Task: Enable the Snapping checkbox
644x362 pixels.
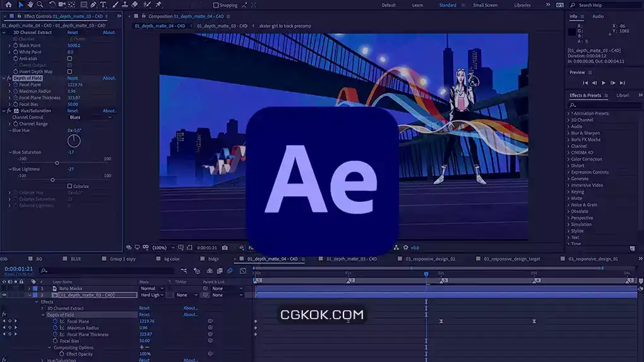Action: click(x=216, y=5)
